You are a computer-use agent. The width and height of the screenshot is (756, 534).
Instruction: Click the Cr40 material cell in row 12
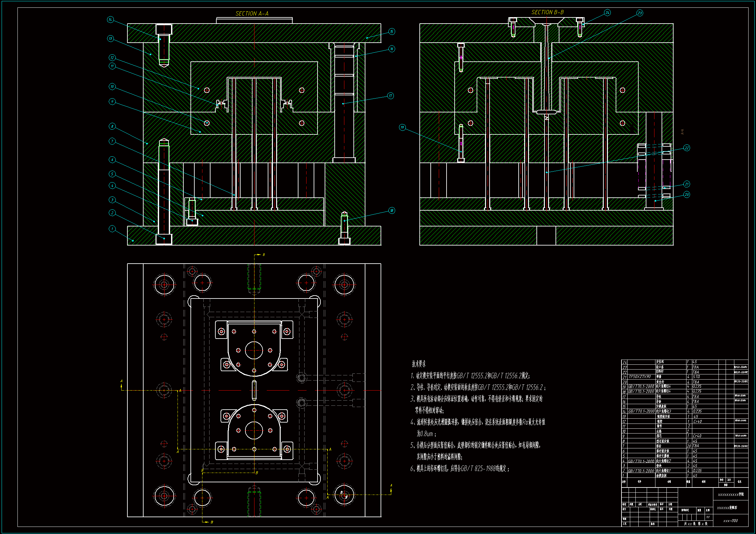pos(697,421)
